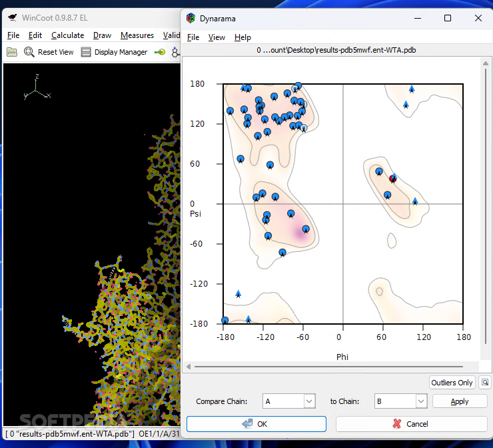Open file with WinCoot folder icon
The image size is (493, 448).
(x=12, y=52)
